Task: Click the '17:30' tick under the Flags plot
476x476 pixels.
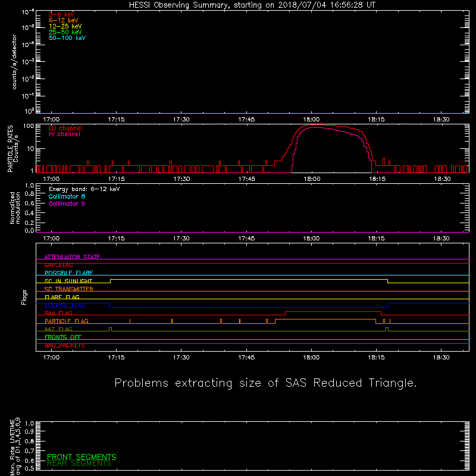Action: pos(181,358)
